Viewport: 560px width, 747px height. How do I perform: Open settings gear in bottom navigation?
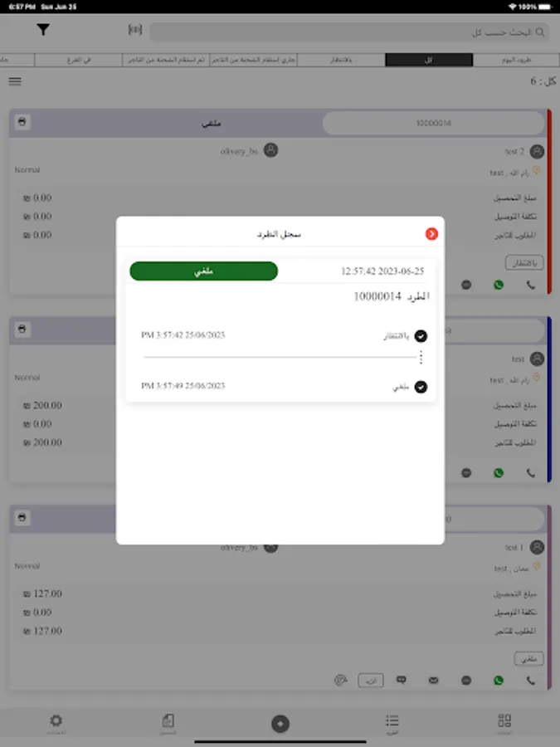(x=56, y=724)
